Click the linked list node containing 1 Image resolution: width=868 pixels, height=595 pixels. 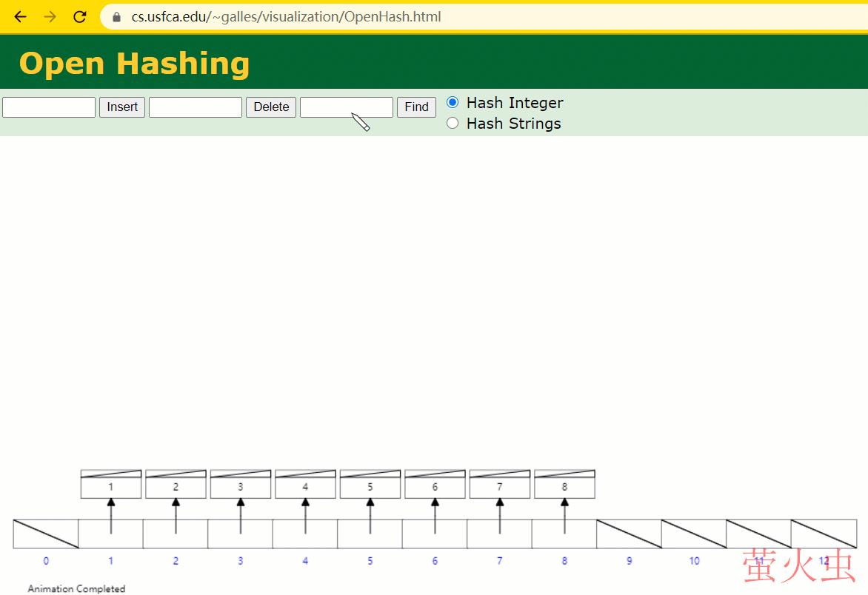tap(111, 487)
